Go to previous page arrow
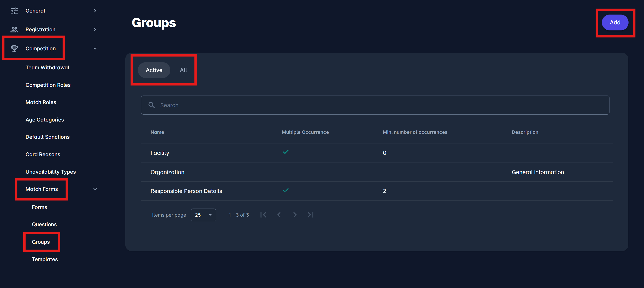Screen dimensions: 644x288 279,215
